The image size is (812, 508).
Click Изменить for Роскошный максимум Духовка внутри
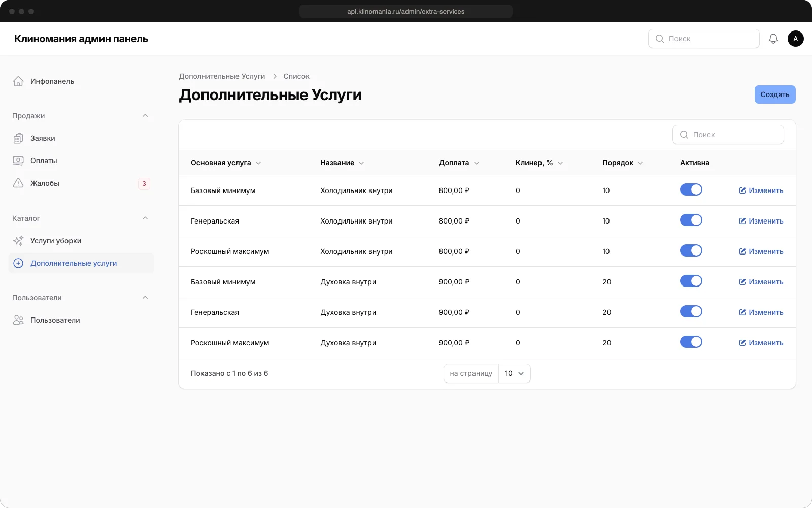(761, 343)
